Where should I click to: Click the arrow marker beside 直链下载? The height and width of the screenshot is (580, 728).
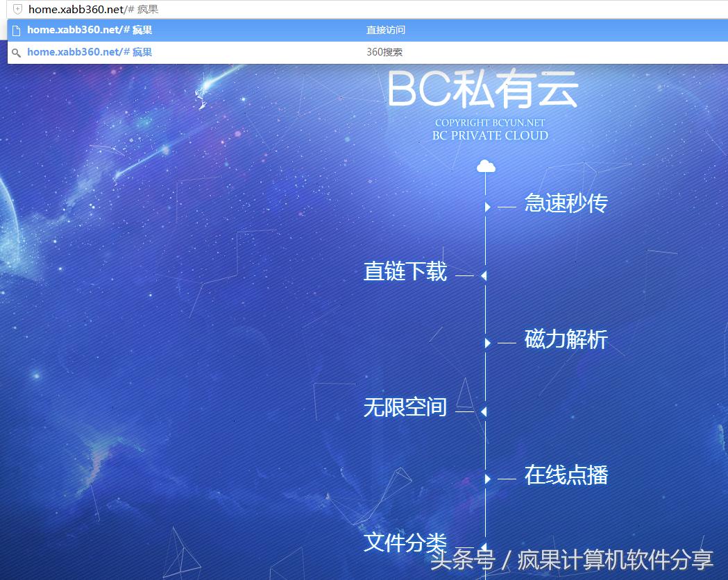tap(482, 275)
